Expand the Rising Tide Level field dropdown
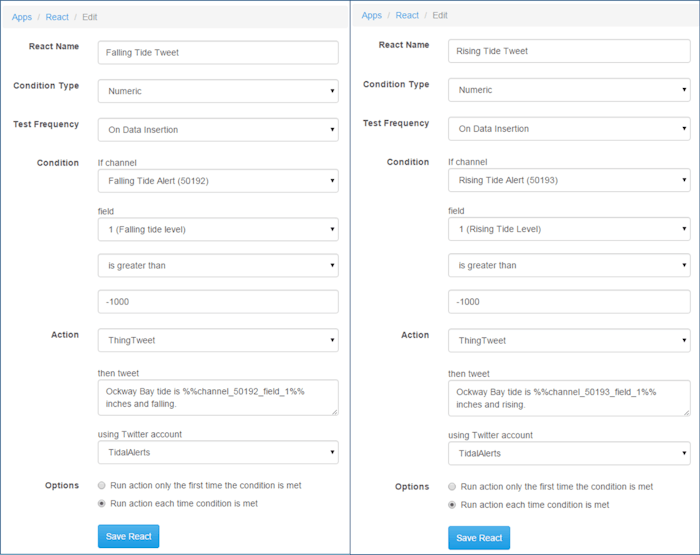Viewport: 700px width, 555px height. tap(568, 229)
